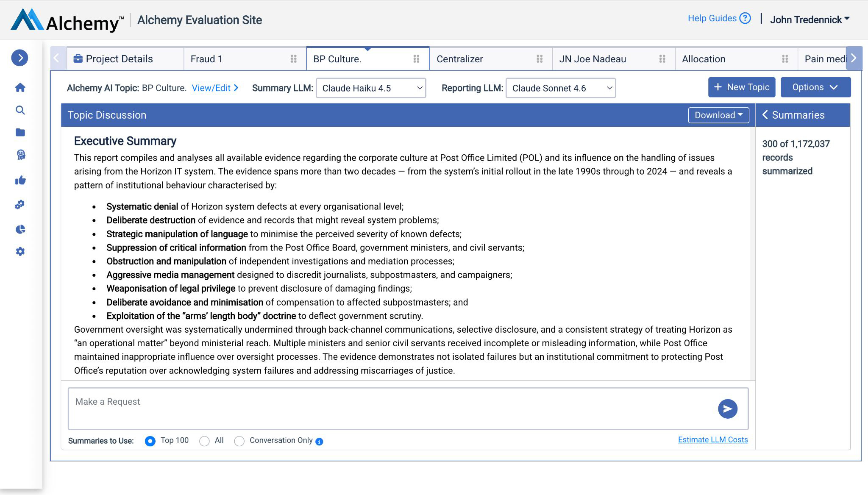The width and height of the screenshot is (868, 495).
Task: Open the folder icon in sidebar
Action: [x=20, y=133]
